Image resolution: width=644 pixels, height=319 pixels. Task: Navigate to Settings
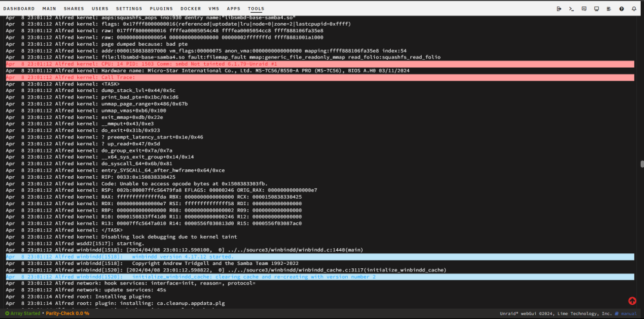(x=129, y=8)
